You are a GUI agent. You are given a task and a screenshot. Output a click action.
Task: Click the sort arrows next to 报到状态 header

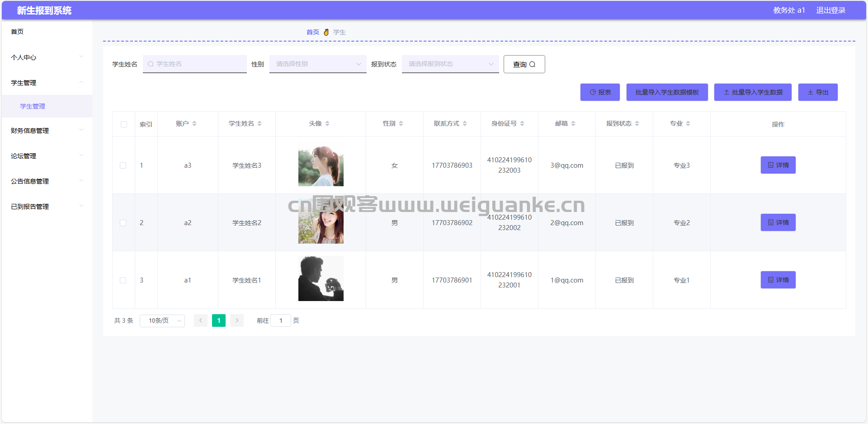click(x=637, y=123)
